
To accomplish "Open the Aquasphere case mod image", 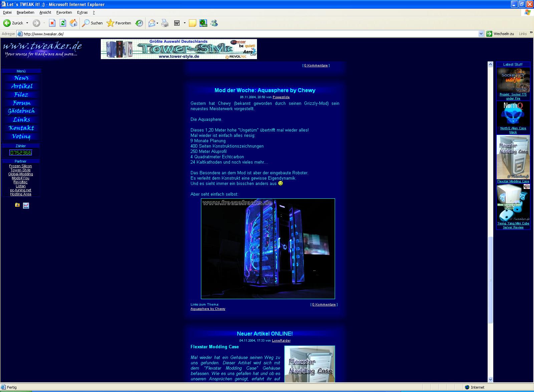I will point(268,249).
